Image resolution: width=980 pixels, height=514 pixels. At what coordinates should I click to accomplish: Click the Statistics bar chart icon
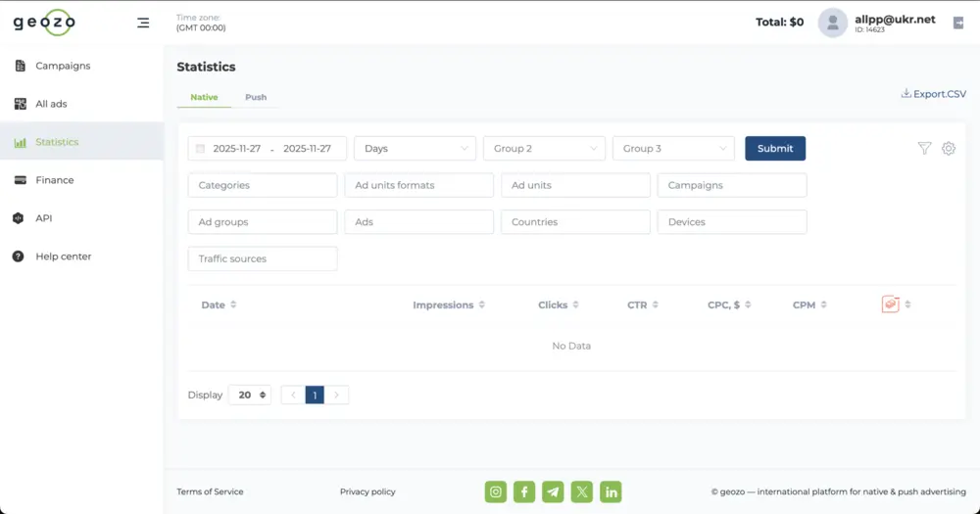click(20, 142)
